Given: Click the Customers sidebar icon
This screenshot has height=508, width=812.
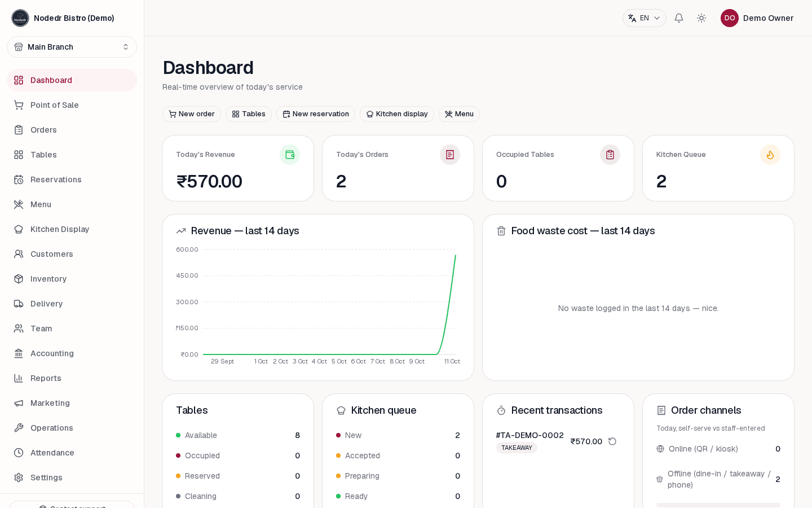Looking at the screenshot, I should 19,254.
